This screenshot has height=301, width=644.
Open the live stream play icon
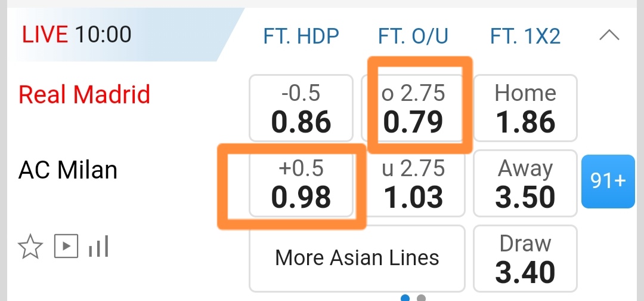tap(66, 247)
